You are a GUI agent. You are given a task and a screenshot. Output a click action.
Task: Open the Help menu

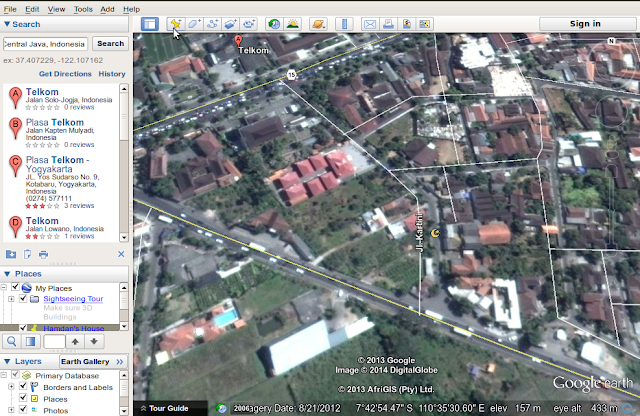tap(131, 9)
